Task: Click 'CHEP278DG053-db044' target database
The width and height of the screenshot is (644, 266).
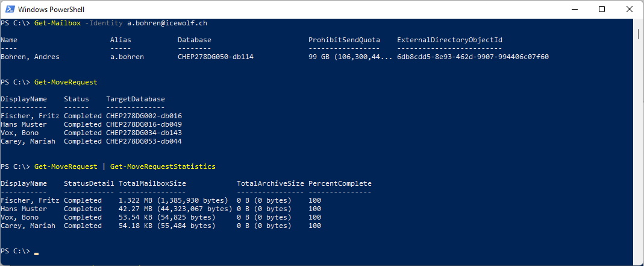Action: pos(144,141)
